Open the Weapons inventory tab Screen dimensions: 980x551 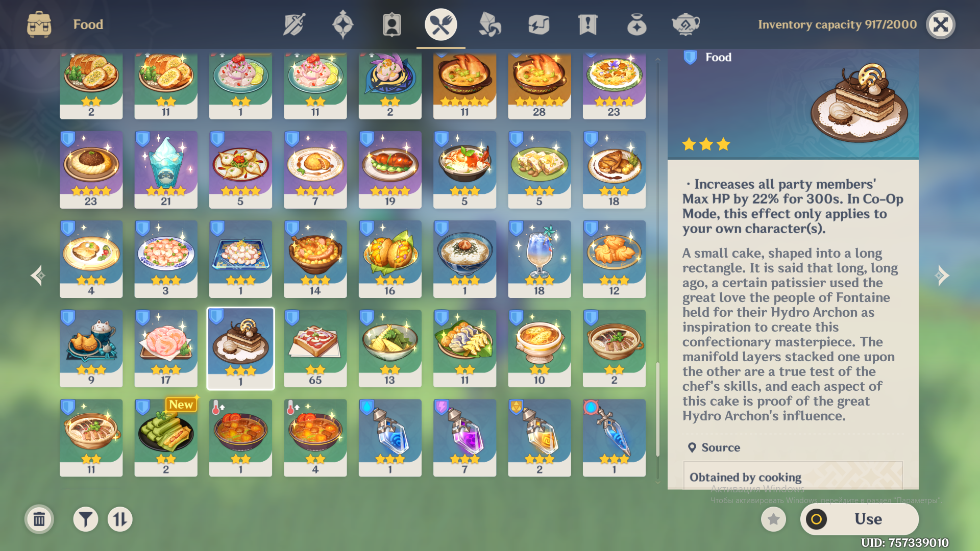click(294, 24)
